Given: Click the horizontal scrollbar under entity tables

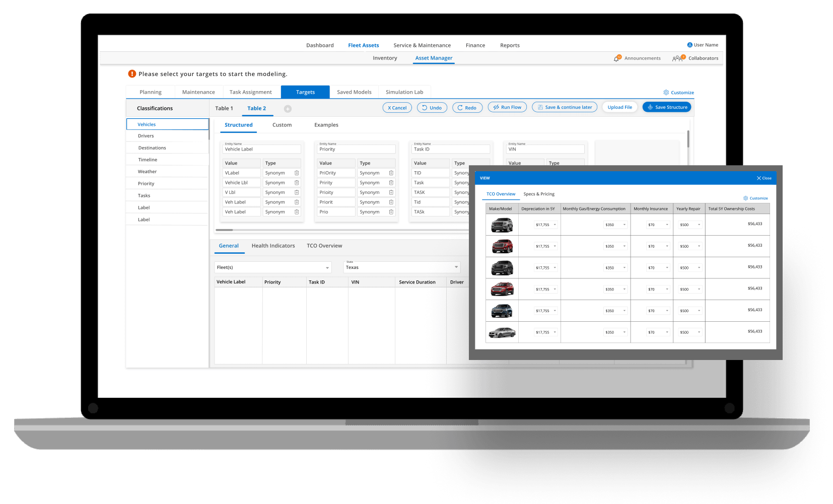Looking at the screenshot, I should coord(224,230).
